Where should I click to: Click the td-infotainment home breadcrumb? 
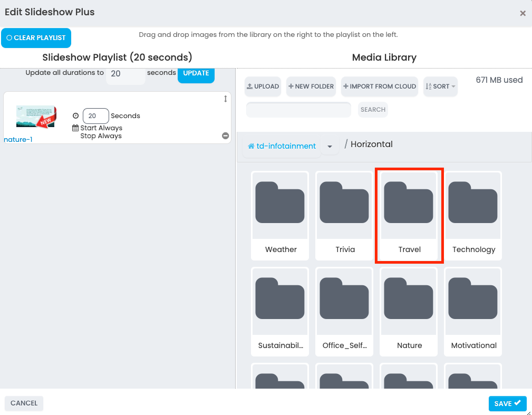coord(282,146)
